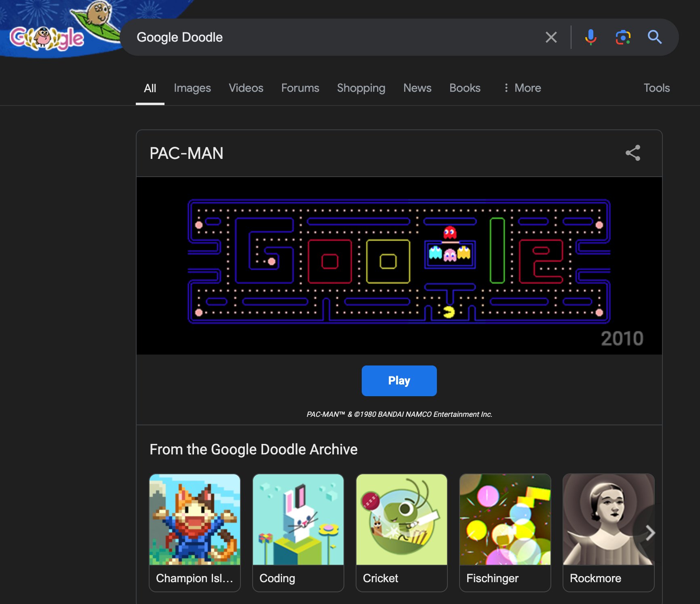Start voice search with microphone icon
The width and height of the screenshot is (700, 604).
(x=590, y=37)
